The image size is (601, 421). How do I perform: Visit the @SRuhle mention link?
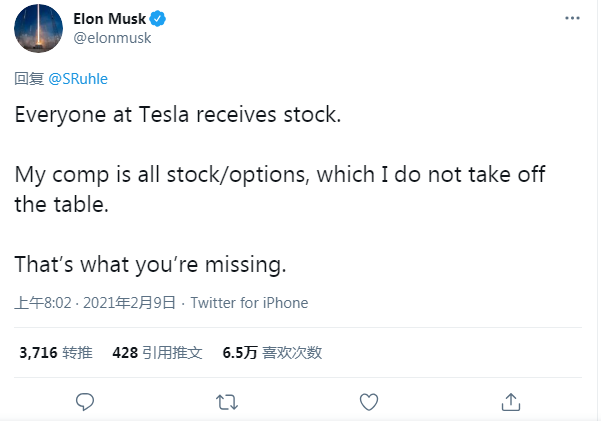point(77,79)
